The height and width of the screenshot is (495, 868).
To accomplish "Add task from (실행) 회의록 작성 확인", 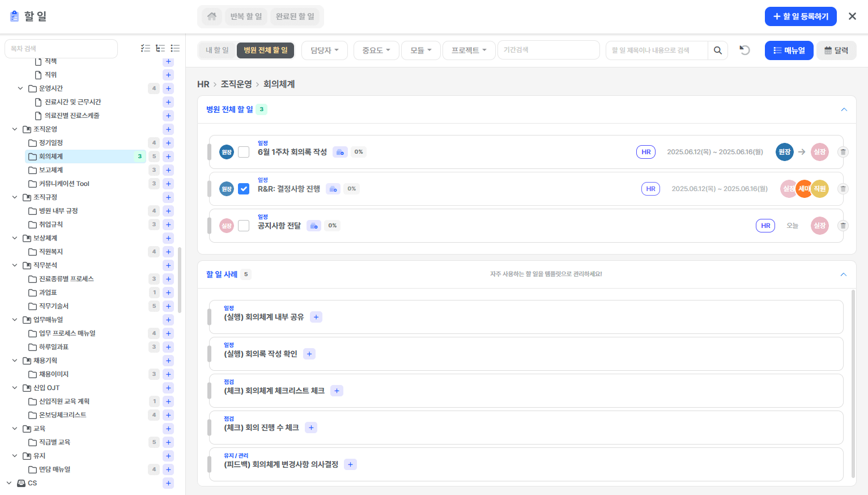I will coord(309,354).
